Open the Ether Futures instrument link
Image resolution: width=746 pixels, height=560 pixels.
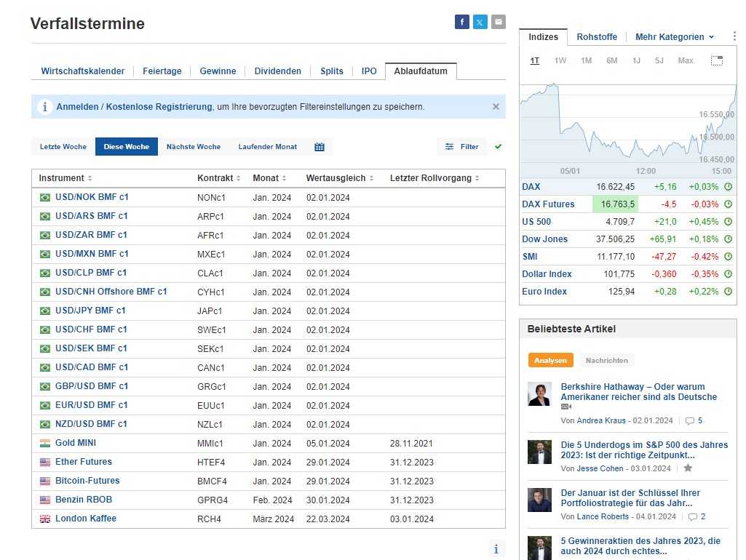tap(84, 462)
